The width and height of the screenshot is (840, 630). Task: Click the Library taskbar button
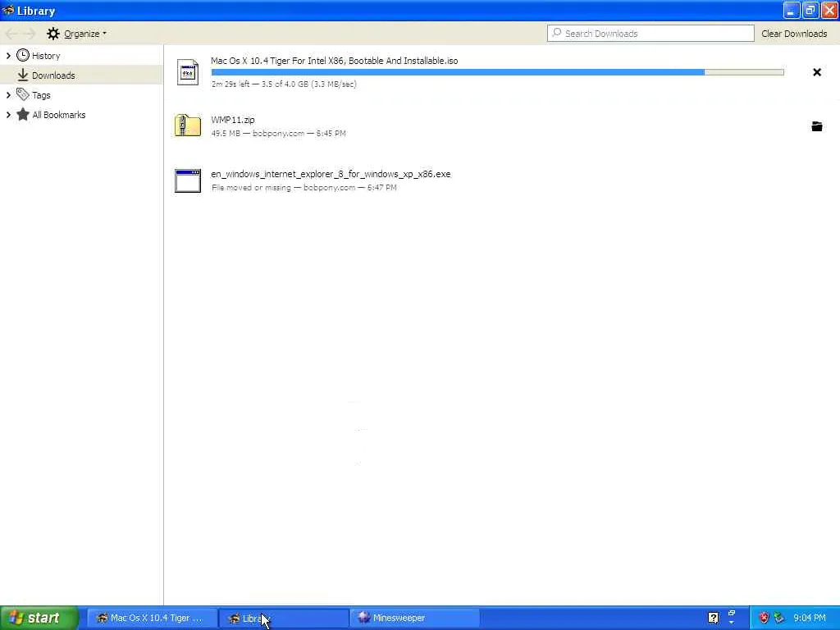284,618
